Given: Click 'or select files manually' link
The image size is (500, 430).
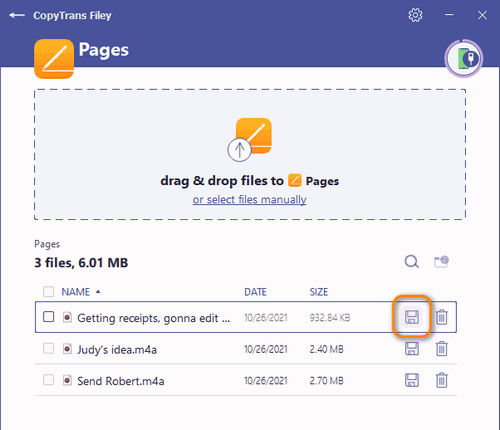Looking at the screenshot, I should tap(249, 199).
